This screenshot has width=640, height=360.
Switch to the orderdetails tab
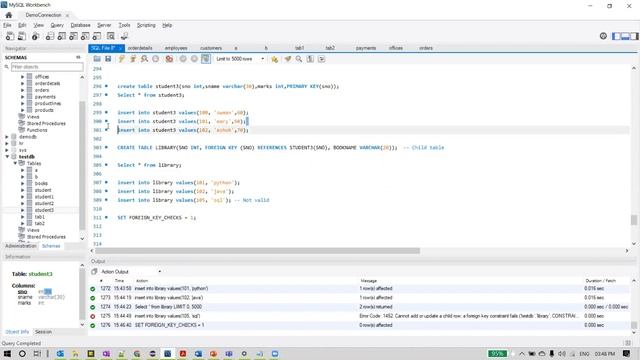point(140,48)
